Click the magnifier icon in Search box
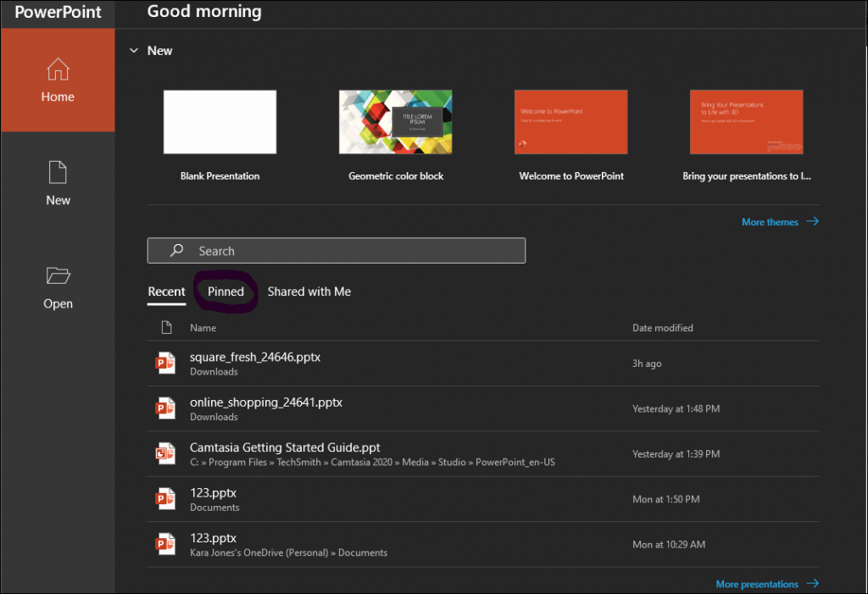Image resolution: width=868 pixels, height=594 pixels. (176, 250)
